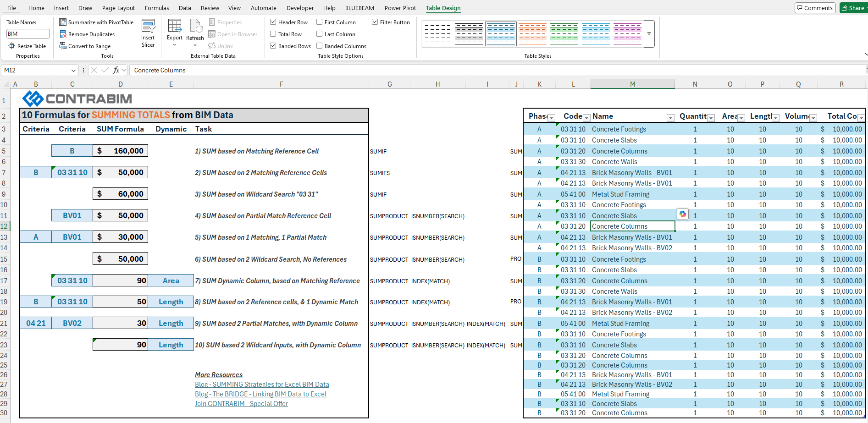
Task: Switch to the Formulas ribbon tab
Action: [157, 8]
